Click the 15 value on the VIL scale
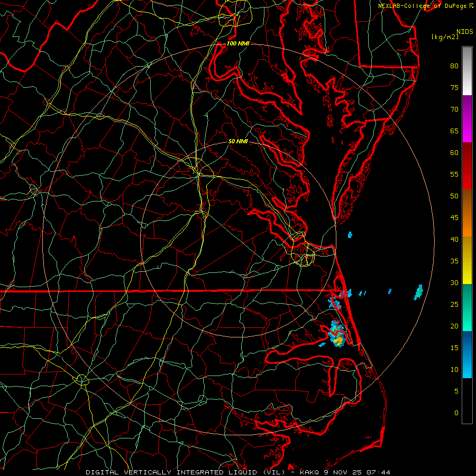The height and width of the screenshot is (476, 476). click(x=454, y=347)
